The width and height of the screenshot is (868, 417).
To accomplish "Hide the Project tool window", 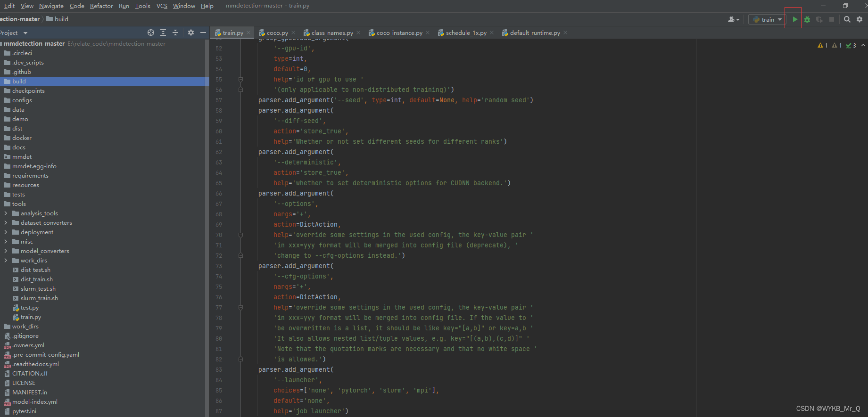I will (203, 33).
